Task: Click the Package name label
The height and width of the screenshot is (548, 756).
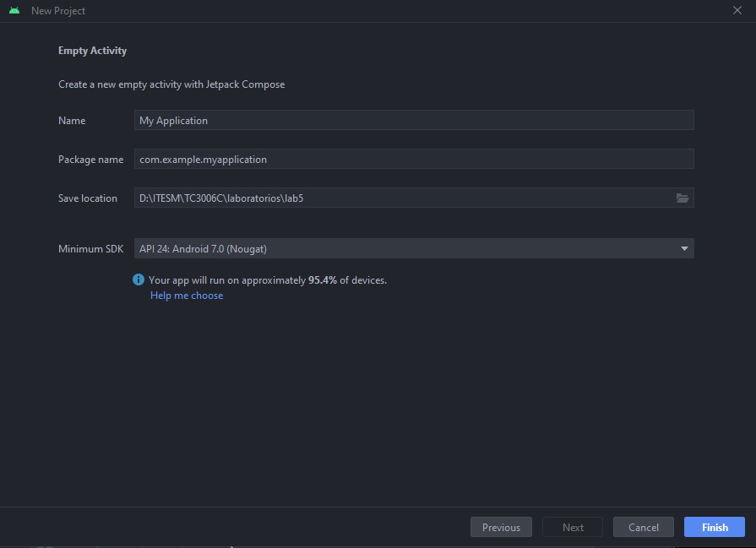Action: pyautogui.click(x=90, y=160)
